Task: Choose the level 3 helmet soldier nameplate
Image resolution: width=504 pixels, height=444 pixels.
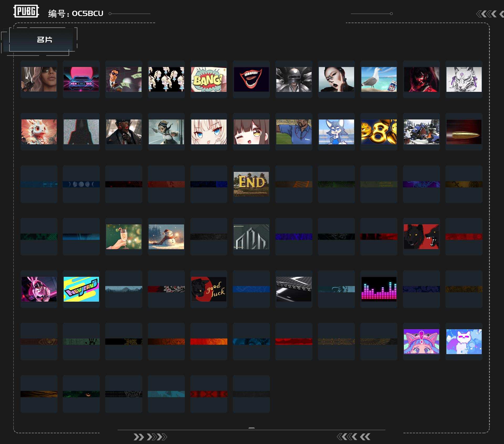Action: [294, 79]
